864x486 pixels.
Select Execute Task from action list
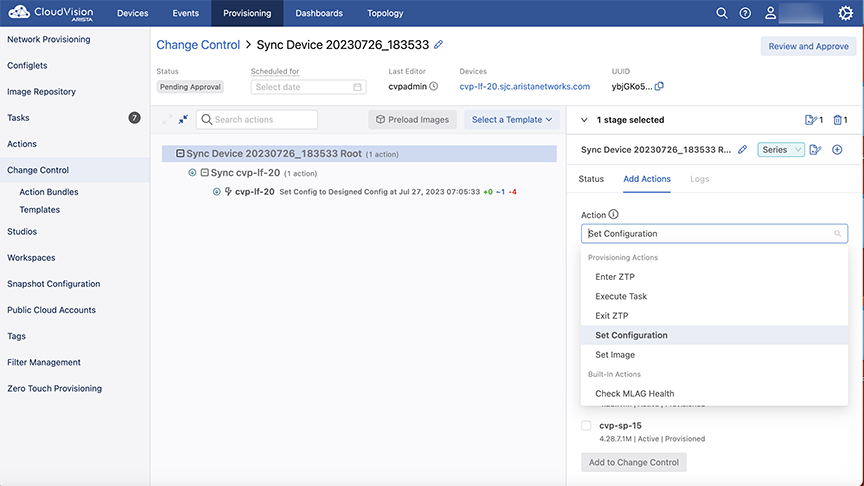714,296
